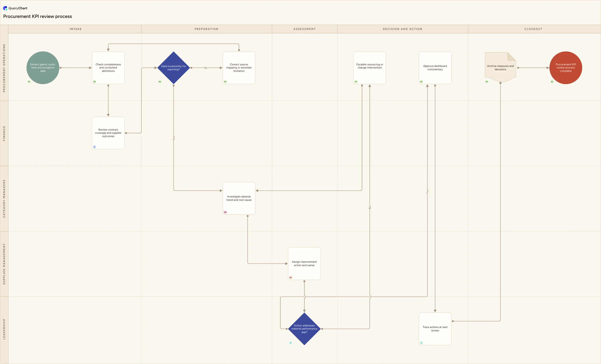Click the 'Yes' label below Data trustworthy diamond

pyautogui.click(x=174, y=138)
